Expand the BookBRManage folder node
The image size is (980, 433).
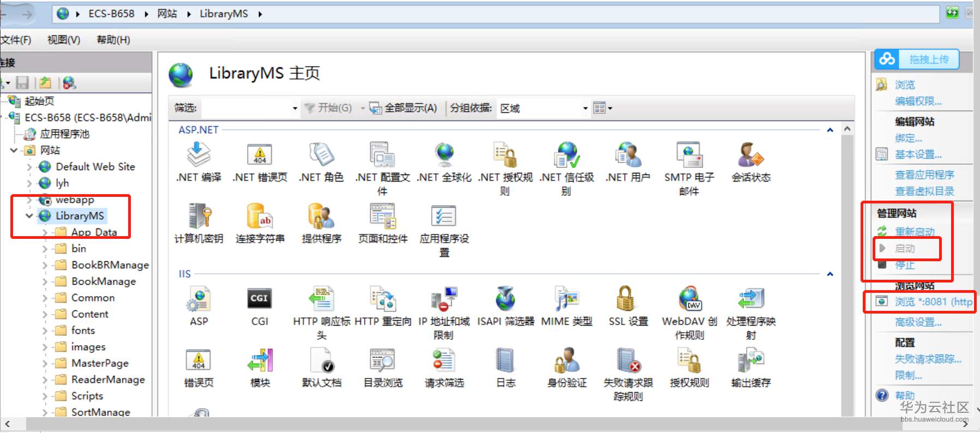[45, 265]
